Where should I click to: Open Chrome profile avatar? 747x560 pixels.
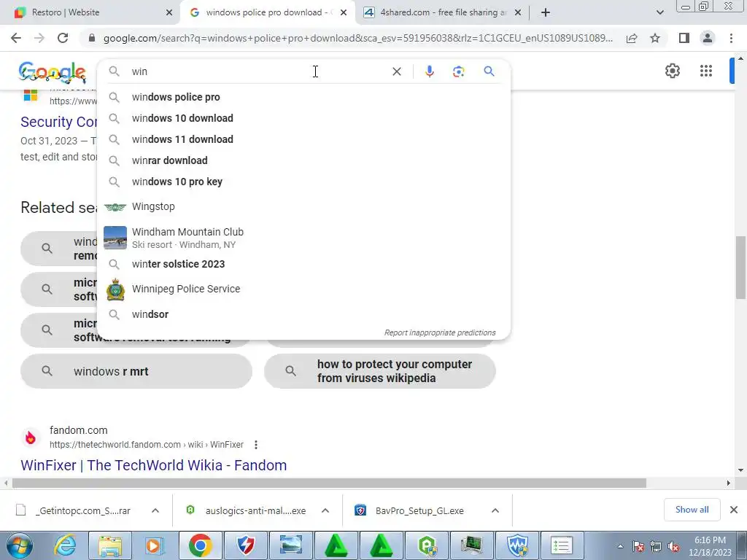coord(708,38)
